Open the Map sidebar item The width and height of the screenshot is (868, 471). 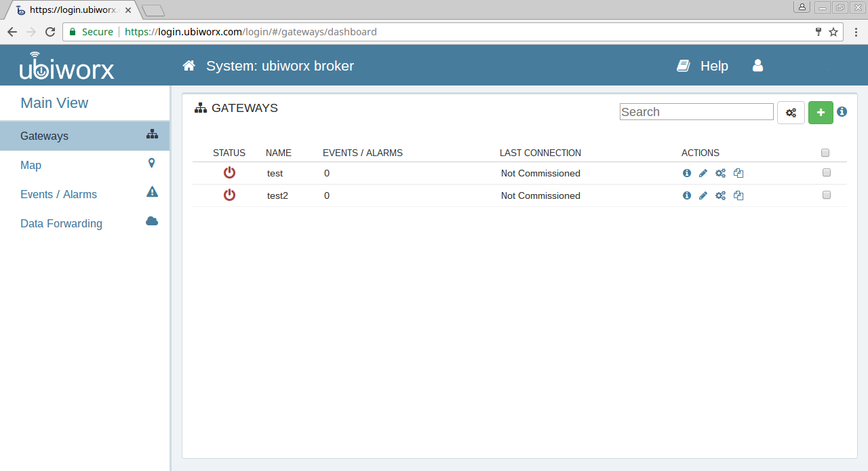click(31, 165)
